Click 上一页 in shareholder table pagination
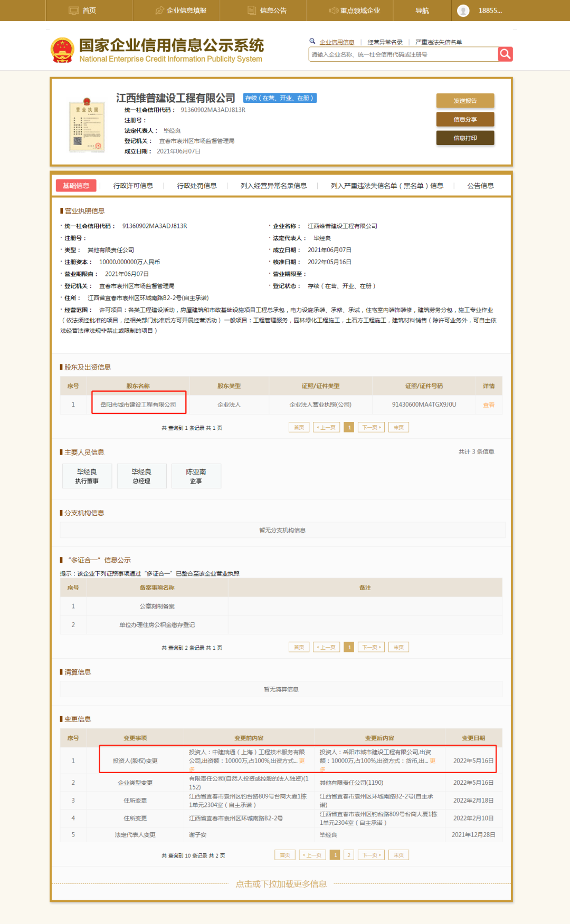This screenshot has height=924, width=570. [327, 427]
